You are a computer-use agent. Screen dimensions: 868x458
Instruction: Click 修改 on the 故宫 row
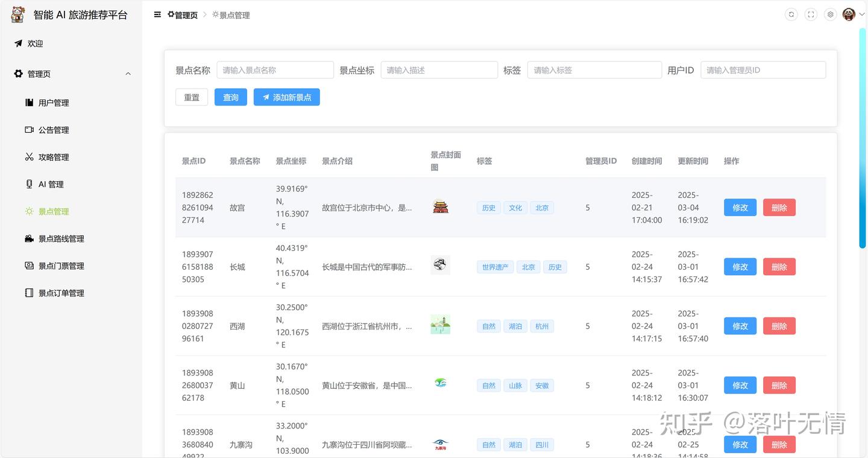click(740, 207)
